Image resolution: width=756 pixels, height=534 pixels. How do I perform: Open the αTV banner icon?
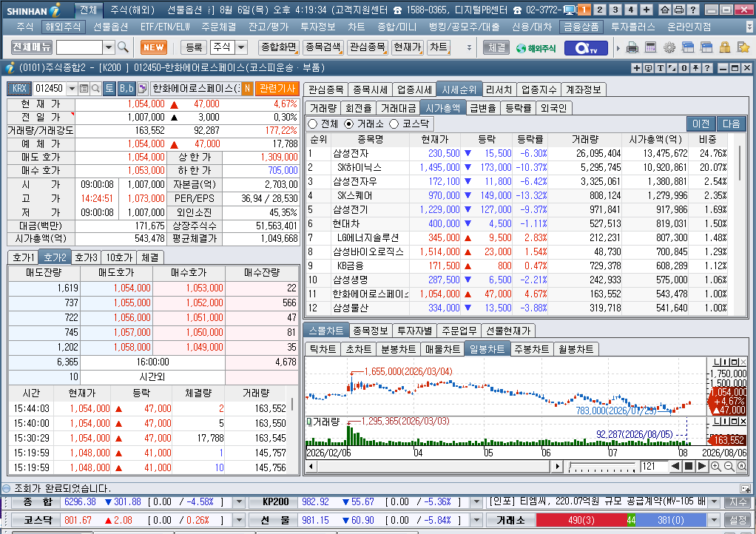(586, 48)
